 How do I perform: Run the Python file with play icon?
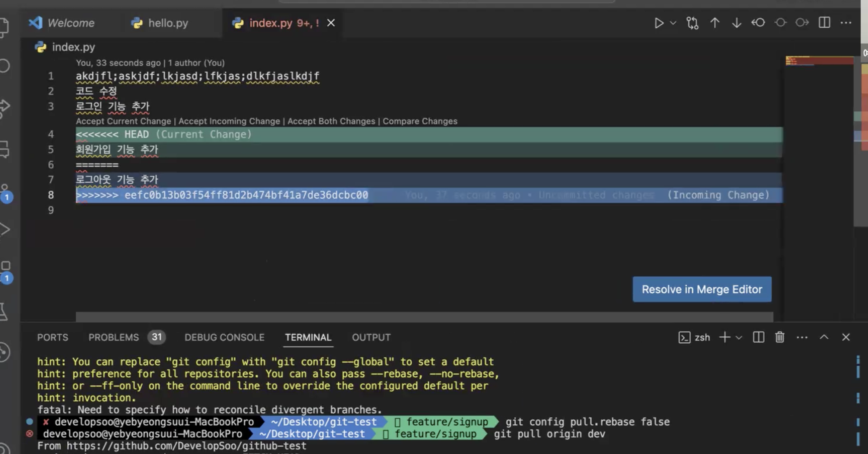(x=659, y=23)
